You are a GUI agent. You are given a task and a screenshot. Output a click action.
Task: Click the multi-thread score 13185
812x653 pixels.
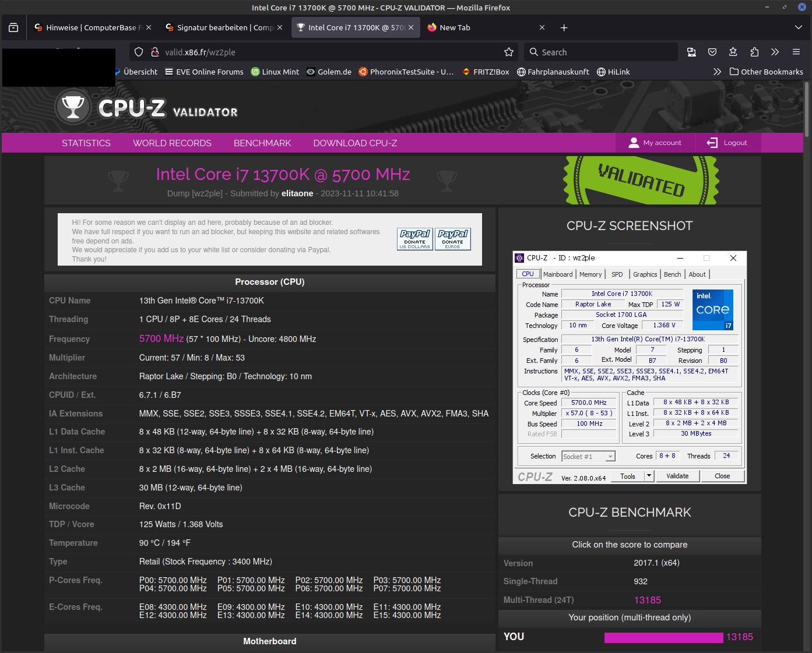[x=648, y=600]
